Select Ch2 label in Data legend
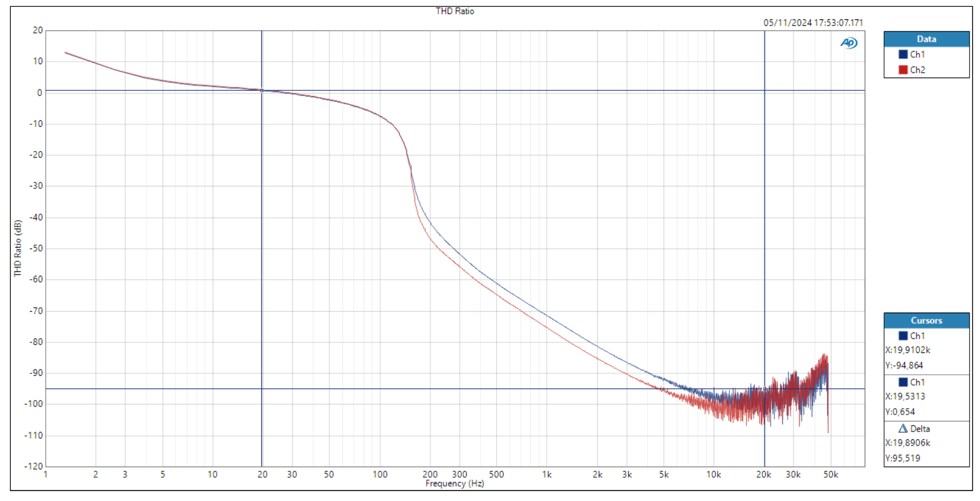Viewport: 980px width, 501px height. [917, 70]
